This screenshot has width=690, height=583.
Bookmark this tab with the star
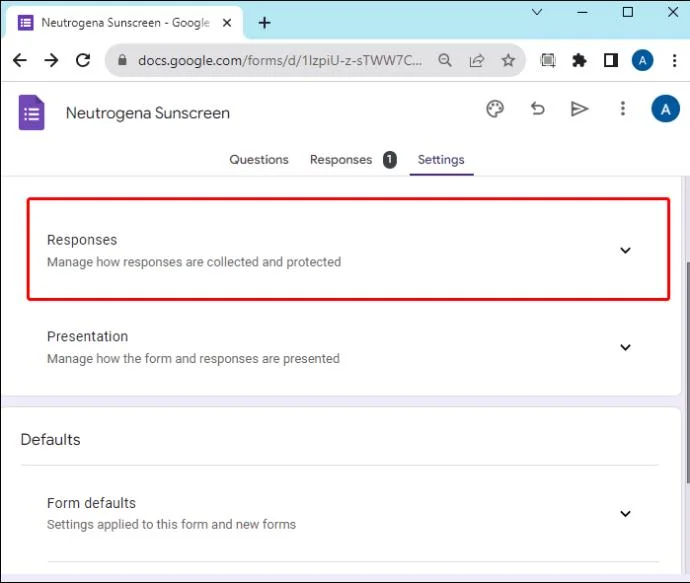508,60
